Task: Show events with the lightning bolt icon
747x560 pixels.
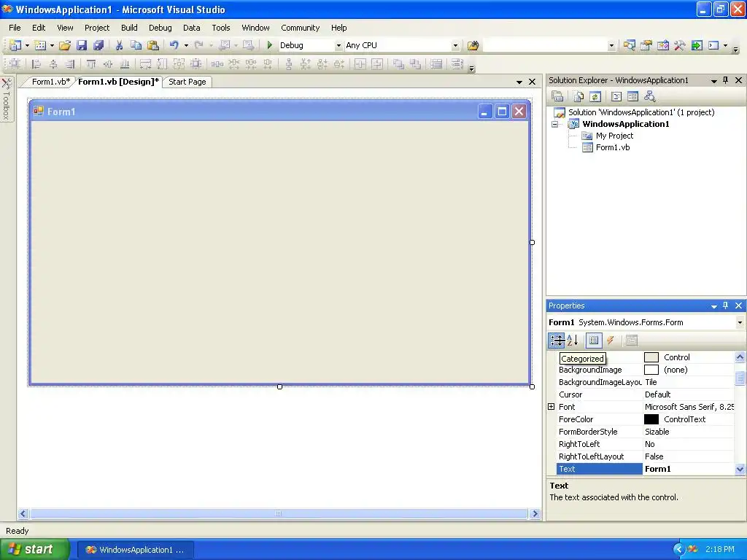Action: pyautogui.click(x=611, y=340)
